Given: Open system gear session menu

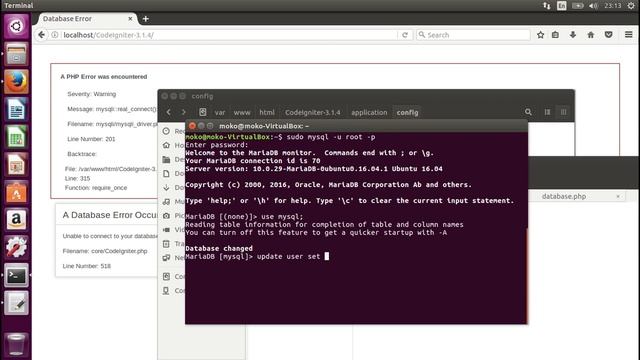Looking at the screenshot, I should tap(631, 6).
